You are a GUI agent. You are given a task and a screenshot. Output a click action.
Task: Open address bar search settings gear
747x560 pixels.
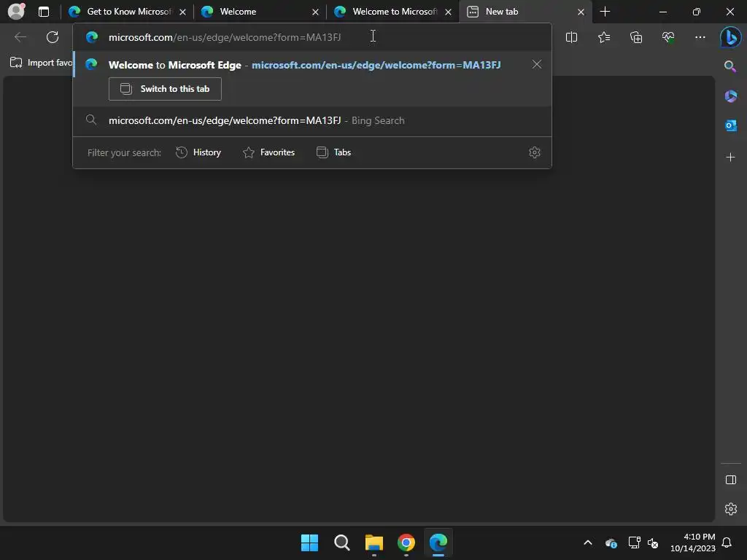tap(535, 152)
